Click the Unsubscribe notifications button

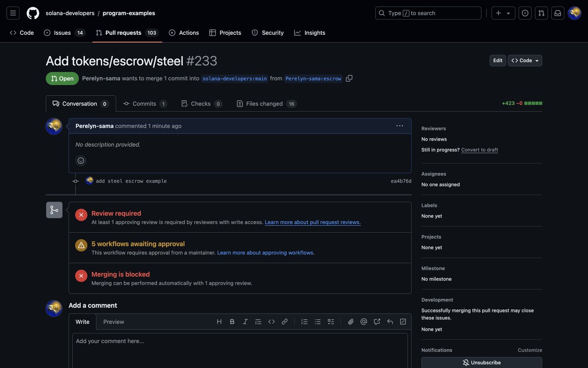point(482,363)
